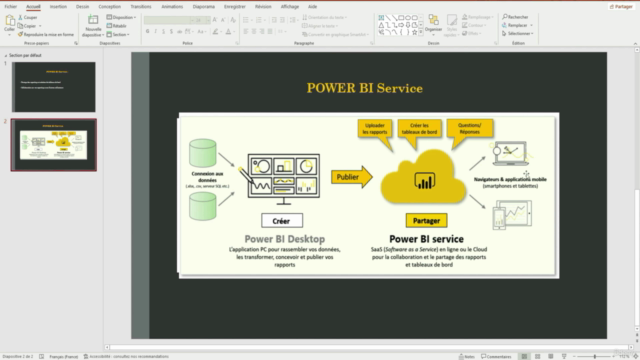Open the Remplacer dropdown arrow
640x360 pixels.
tap(531, 25)
